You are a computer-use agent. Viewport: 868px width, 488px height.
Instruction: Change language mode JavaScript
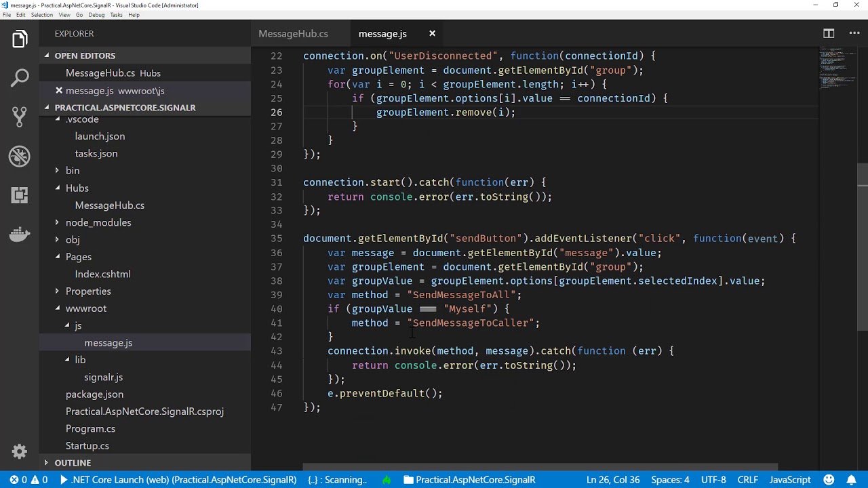[x=790, y=479]
